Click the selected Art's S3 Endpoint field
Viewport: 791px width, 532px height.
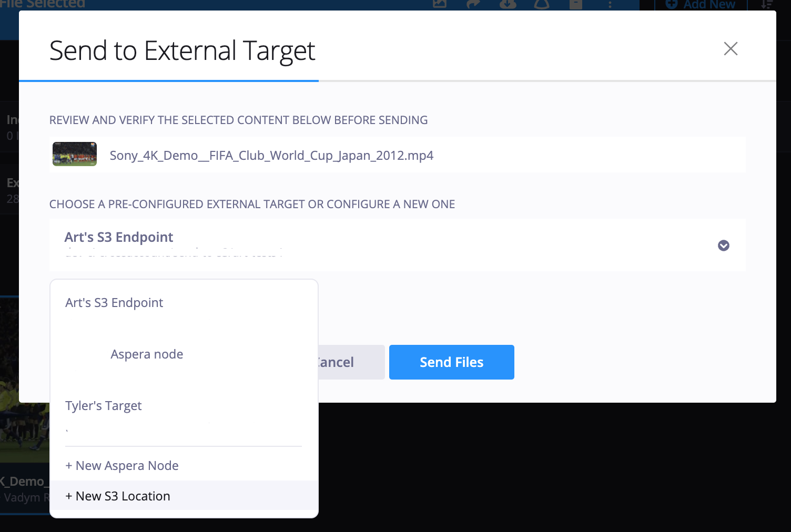(398, 245)
